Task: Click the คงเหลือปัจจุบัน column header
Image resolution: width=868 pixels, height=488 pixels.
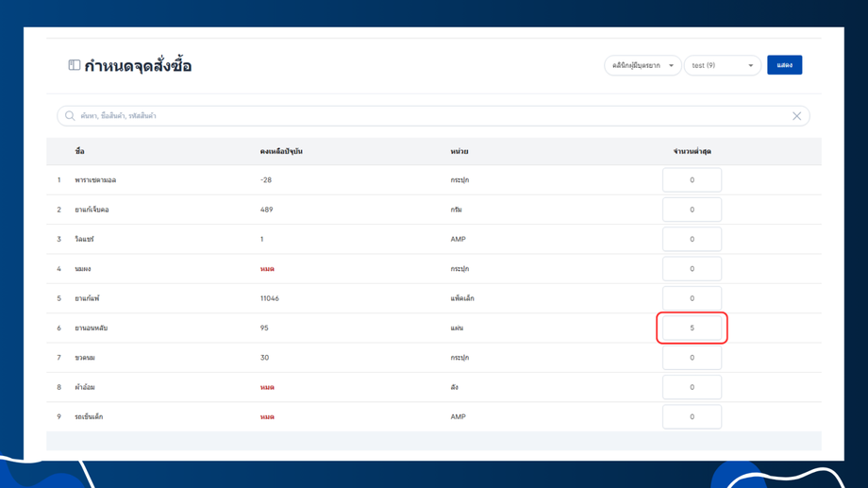Action: coord(281,151)
